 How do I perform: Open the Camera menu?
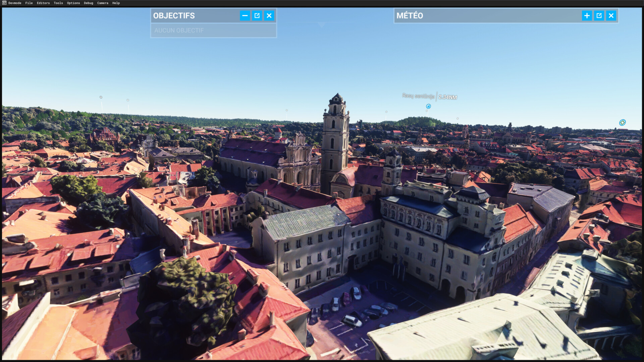pyautogui.click(x=103, y=3)
